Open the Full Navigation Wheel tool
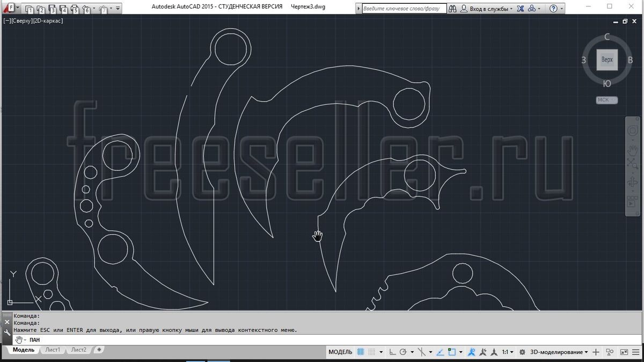 click(x=633, y=131)
